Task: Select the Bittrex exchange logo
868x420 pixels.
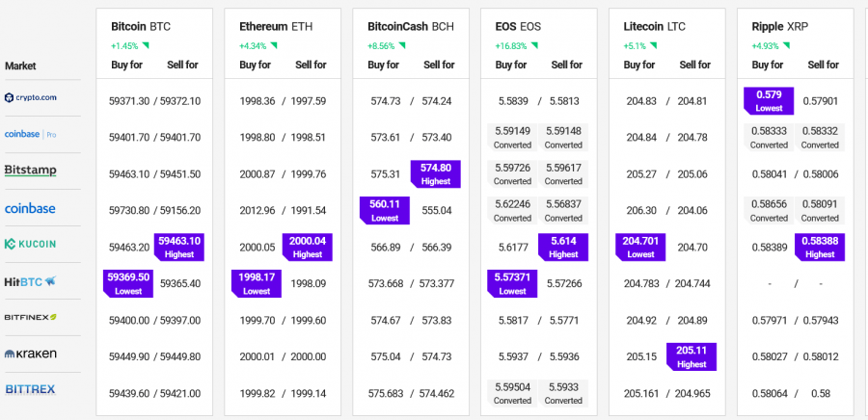Action: coord(31,389)
